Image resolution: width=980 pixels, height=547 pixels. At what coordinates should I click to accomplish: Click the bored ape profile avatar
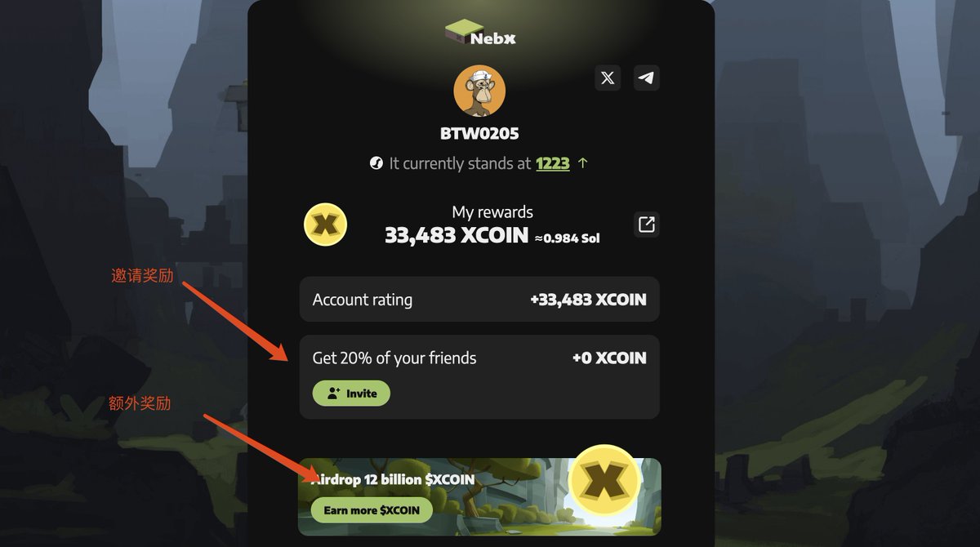[479, 91]
